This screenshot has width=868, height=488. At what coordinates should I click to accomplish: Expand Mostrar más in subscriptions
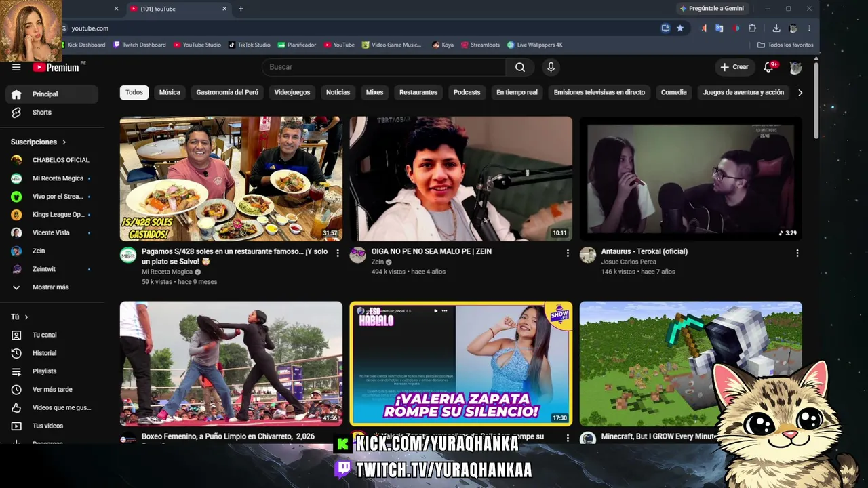click(x=52, y=287)
